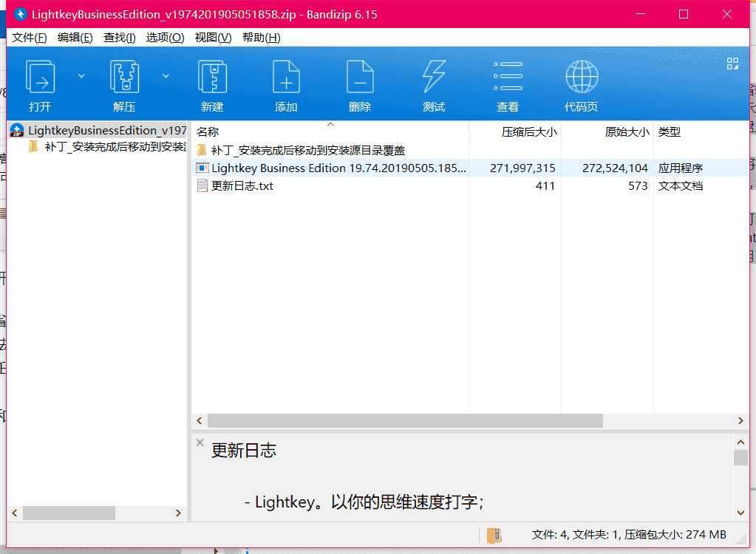This screenshot has height=554, width=756.
Task: Click file list scroll right arrow
Action: pyautogui.click(x=740, y=420)
